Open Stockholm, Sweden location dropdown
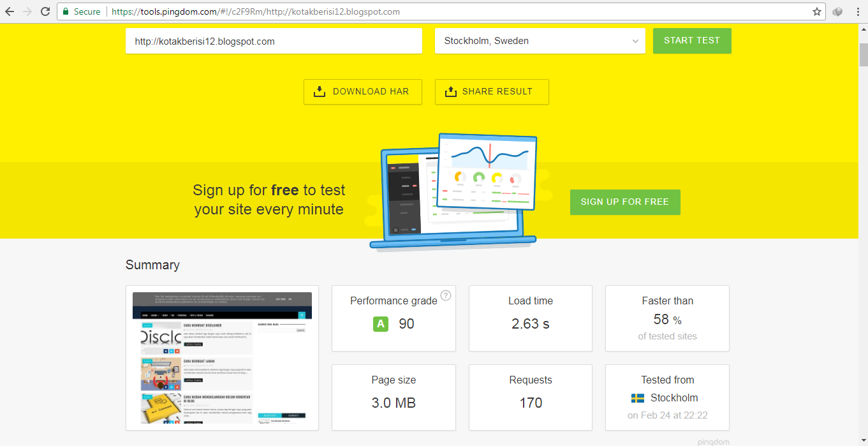This screenshot has height=446, width=868. click(x=540, y=41)
